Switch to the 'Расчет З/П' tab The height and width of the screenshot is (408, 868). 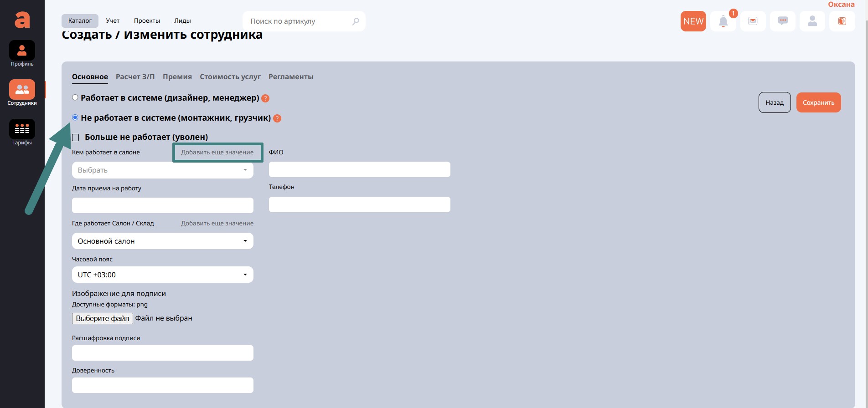point(135,77)
